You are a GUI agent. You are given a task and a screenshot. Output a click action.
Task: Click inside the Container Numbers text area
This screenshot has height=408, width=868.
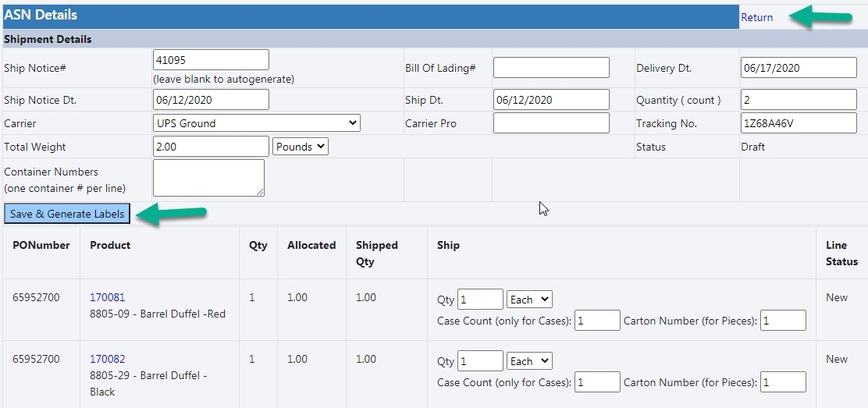coord(208,178)
